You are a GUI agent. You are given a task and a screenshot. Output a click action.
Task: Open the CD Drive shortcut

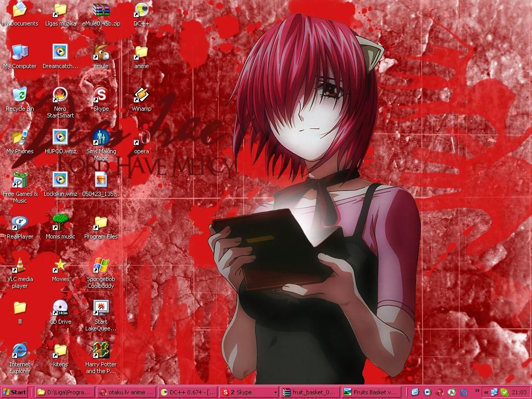tap(60, 312)
